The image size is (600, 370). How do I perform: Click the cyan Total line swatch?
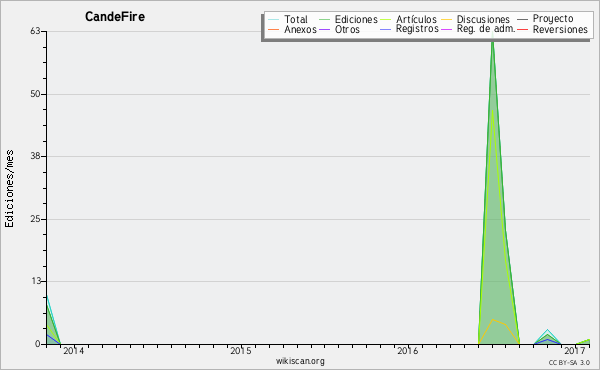pyautogui.click(x=273, y=19)
